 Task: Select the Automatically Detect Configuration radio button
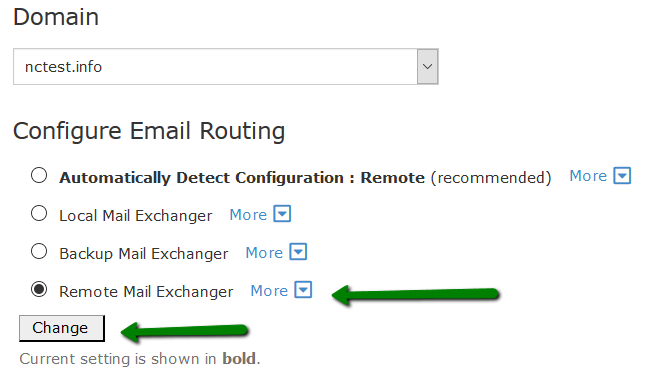[x=39, y=175]
